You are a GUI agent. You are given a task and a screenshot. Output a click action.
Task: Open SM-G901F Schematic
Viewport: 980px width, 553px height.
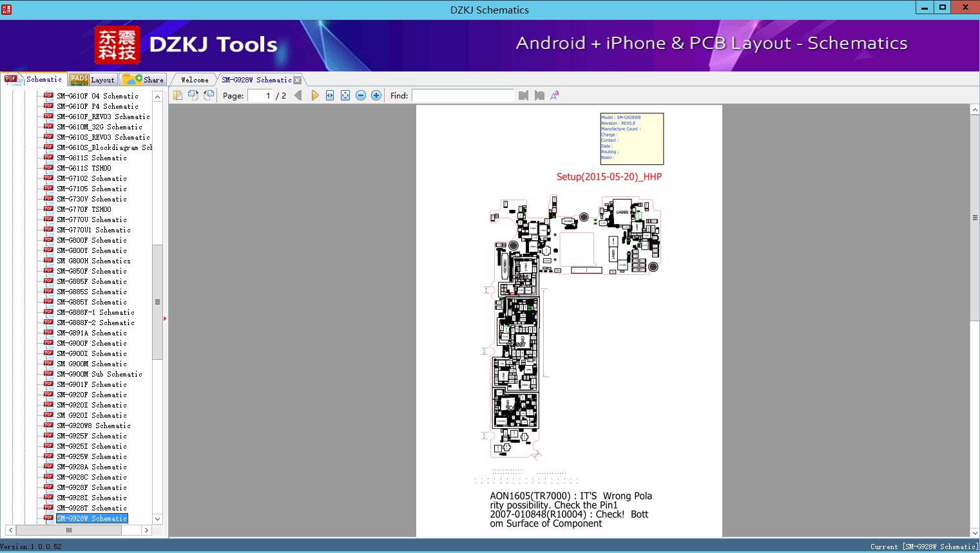click(91, 384)
